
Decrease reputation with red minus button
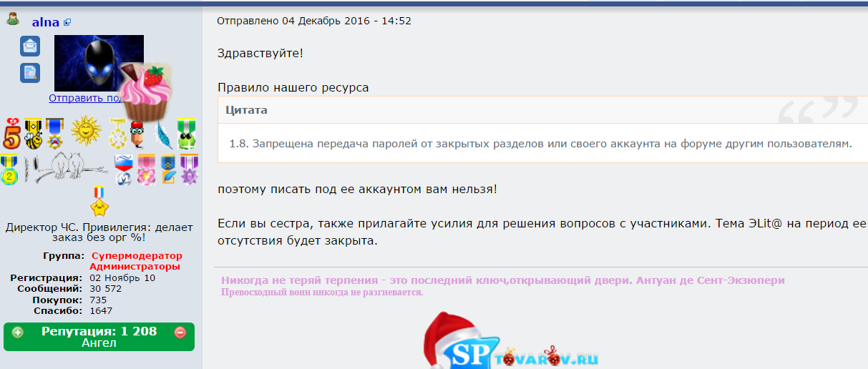[x=180, y=332]
